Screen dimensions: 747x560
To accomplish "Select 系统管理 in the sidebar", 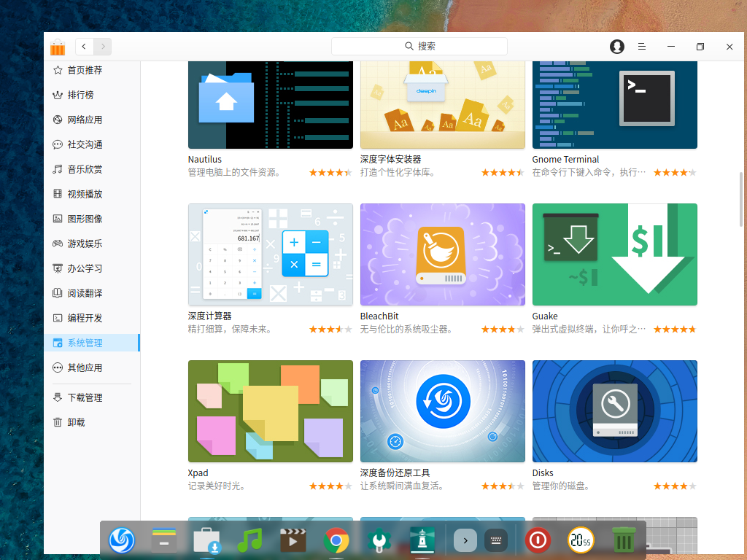I will pyautogui.click(x=92, y=343).
